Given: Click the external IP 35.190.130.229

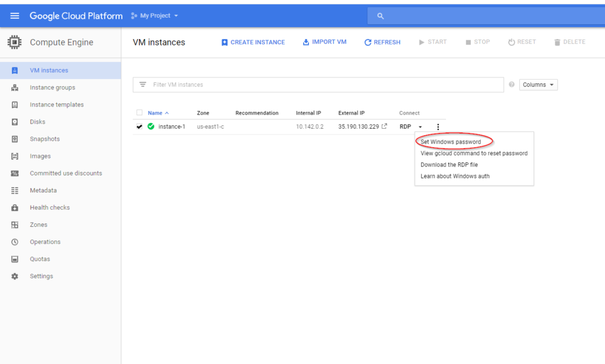Looking at the screenshot, I should (x=359, y=126).
